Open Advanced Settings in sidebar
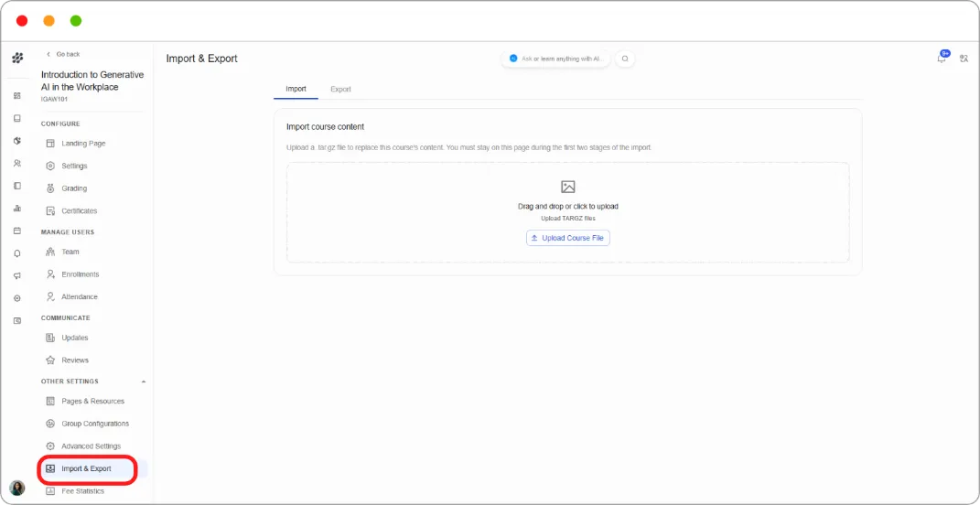This screenshot has height=505, width=980. pyautogui.click(x=93, y=446)
